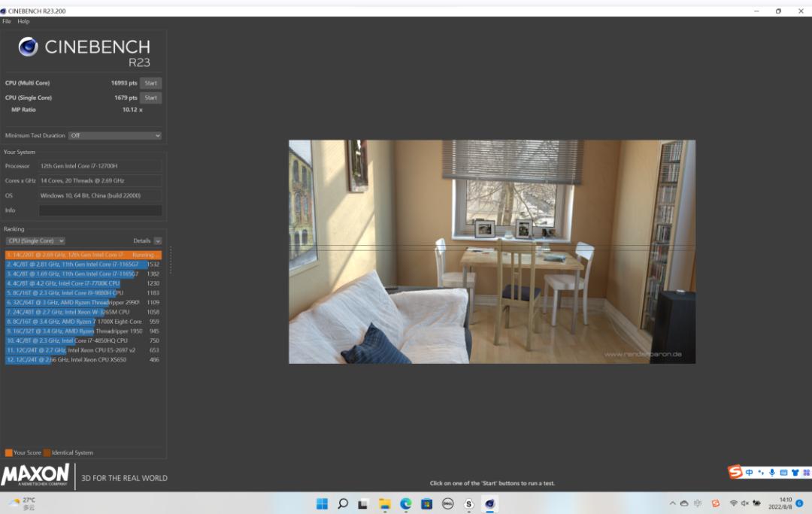Click the Cinebench taskbar icon
The image size is (812, 514).
490,503
